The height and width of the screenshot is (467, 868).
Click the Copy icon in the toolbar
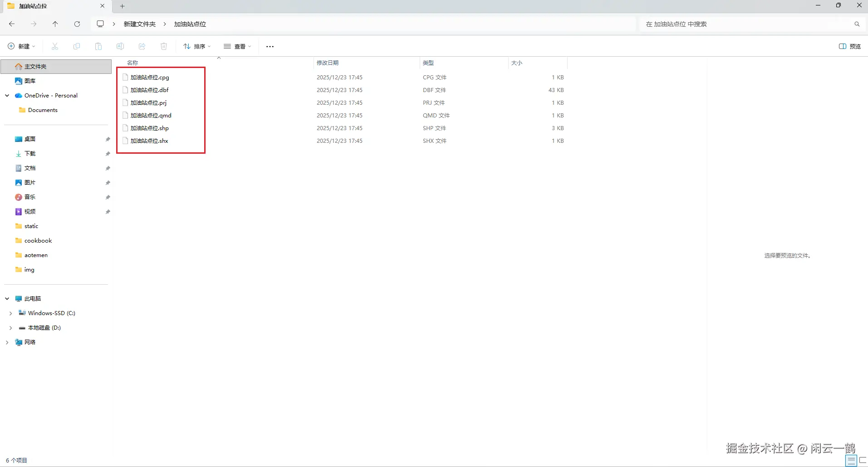pos(77,46)
